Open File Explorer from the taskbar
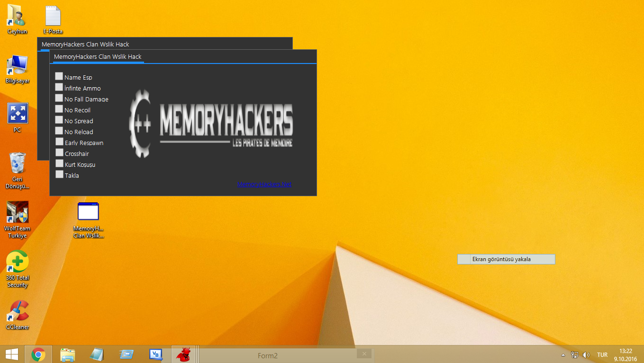The image size is (644, 363). coord(68,354)
